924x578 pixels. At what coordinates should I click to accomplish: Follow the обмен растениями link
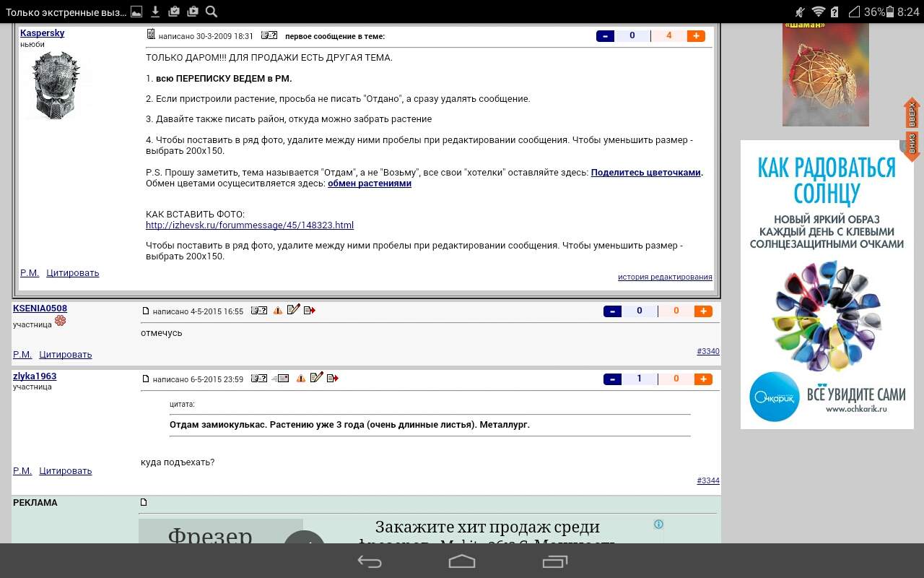point(370,184)
